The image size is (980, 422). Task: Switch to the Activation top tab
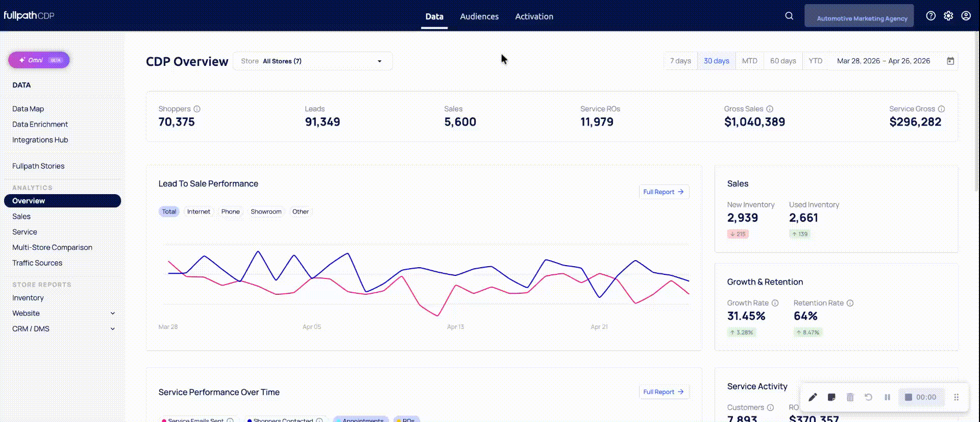pyautogui.click(x=534, y=16)
